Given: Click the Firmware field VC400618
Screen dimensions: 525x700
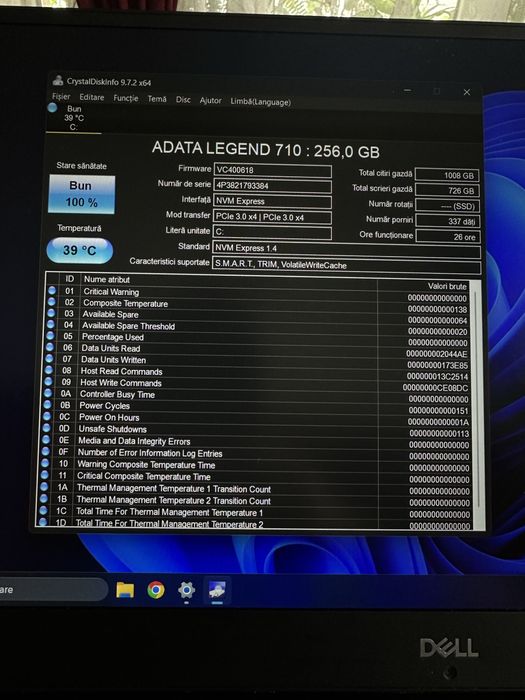Looking at the screenshot, I should 272,170.
